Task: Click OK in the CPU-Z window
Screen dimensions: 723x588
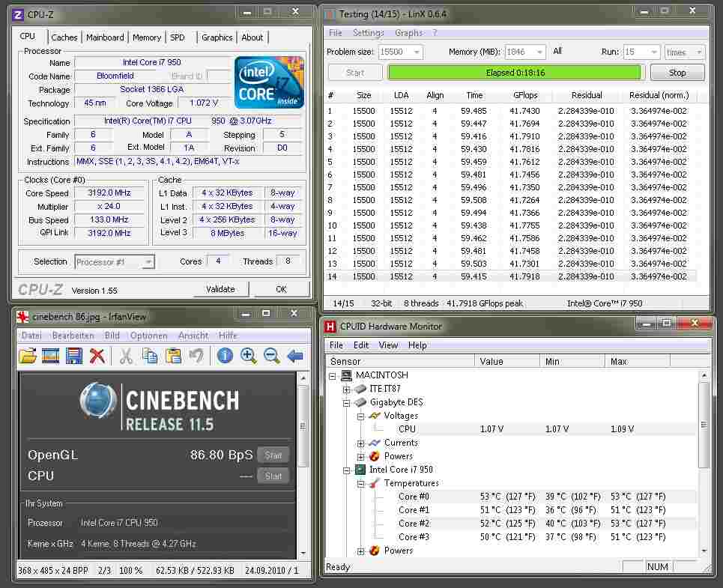Action: [x=281, y=289]
